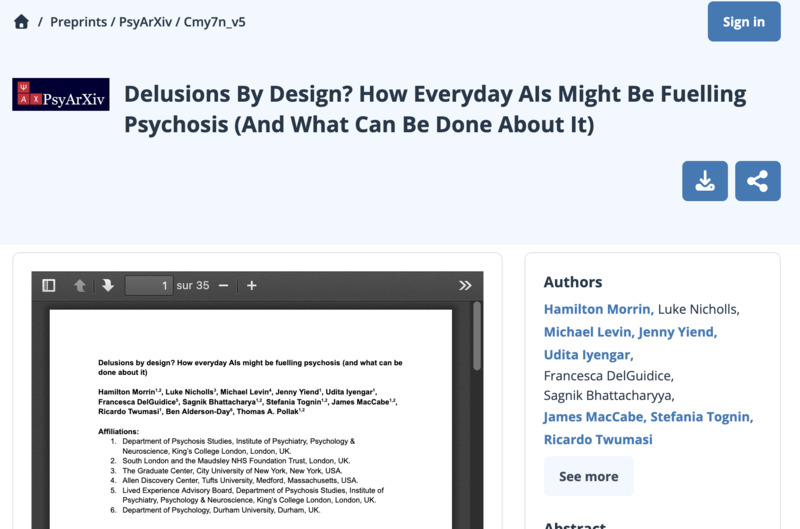Click author name Sagnik Bhattacharyya
This screenshot has width=800, height=529.
pos(609,395)
